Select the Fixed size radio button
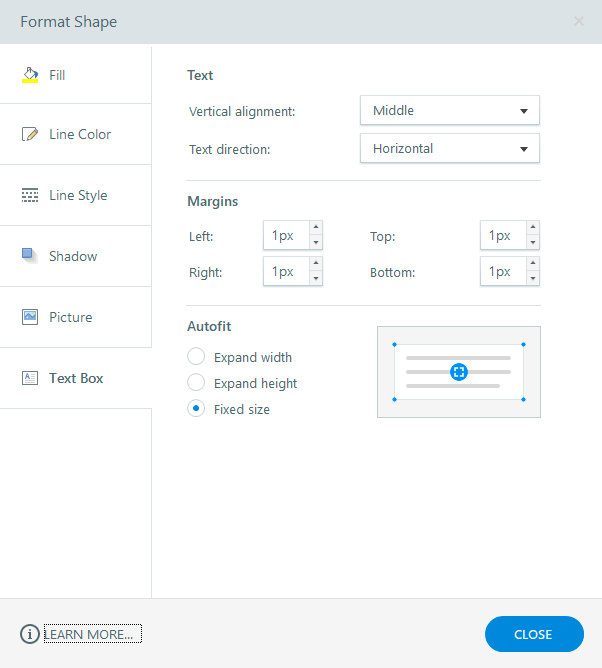The width and height of the screenshot is (602, 668). pos(196,409)
